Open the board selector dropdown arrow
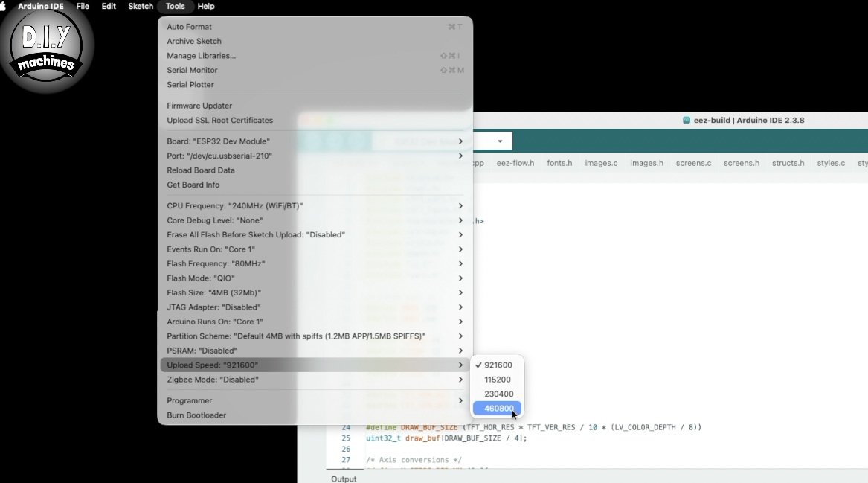This screenshot has height=483, width=868. coord(500,141)
